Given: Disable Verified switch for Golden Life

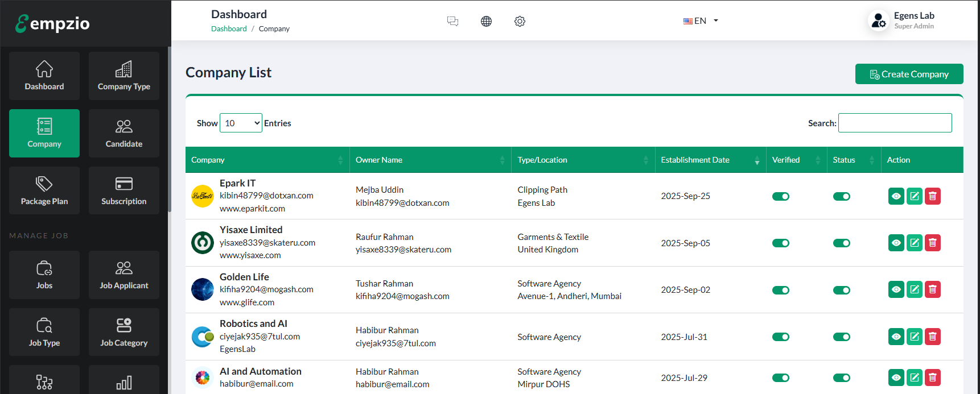Looking at the screenshot, I should coord(780,290).
